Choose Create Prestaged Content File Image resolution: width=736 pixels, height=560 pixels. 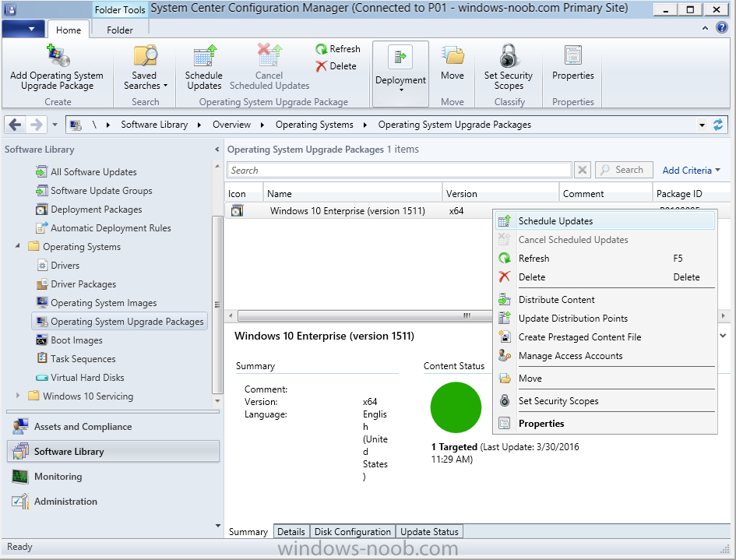(605, 337)
